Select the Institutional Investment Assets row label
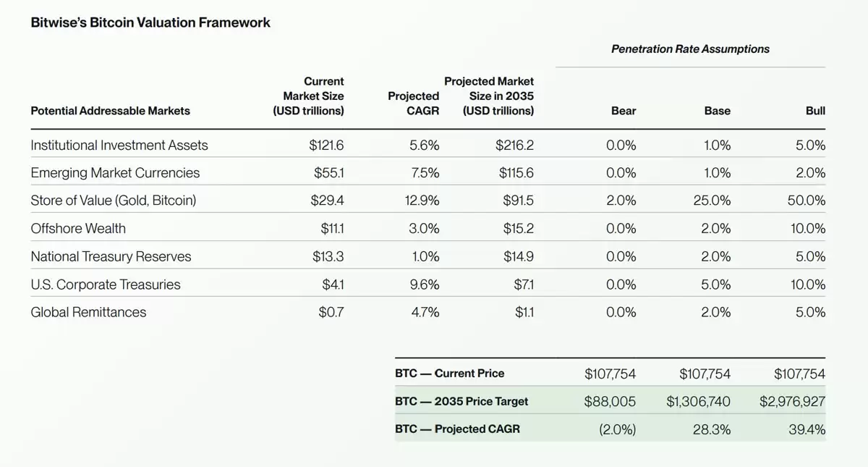This screenshot has height=467, width=868. point(119,146)
